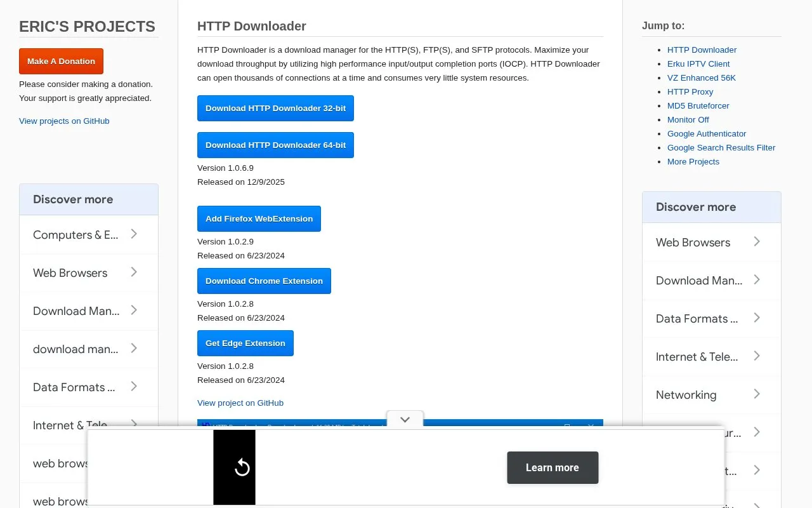
Task: Click the Networking row's chevron arrow
Action: (x=757, y=394)
